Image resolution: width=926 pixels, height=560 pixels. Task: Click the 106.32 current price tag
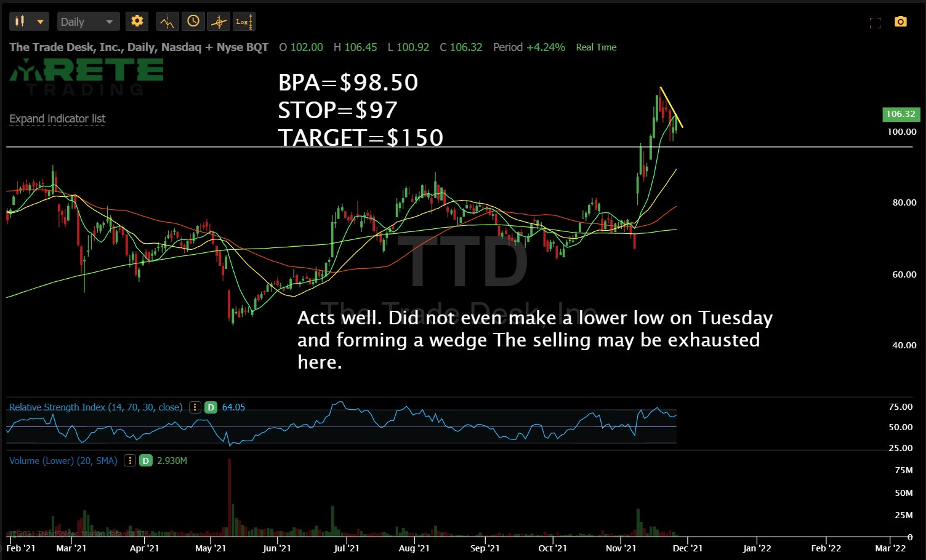(901, 114)
